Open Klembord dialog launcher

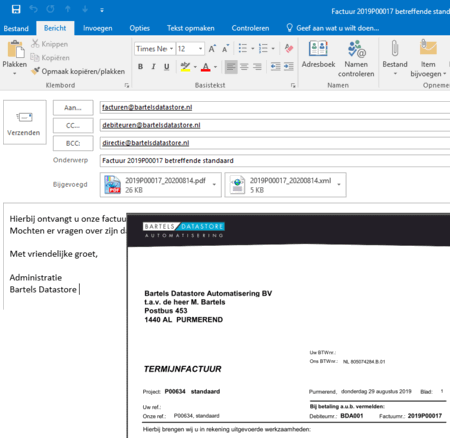[127, 85]
